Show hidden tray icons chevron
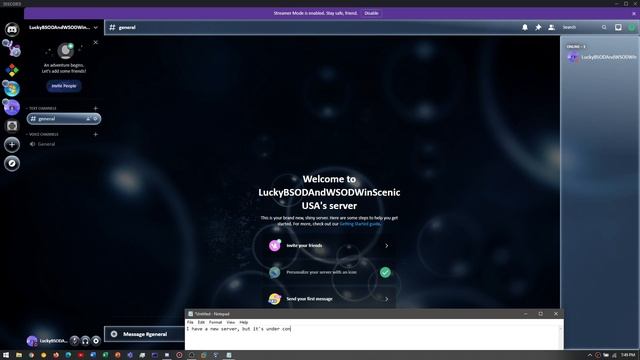This screenshot has width=640, height=360. [589, 355]
